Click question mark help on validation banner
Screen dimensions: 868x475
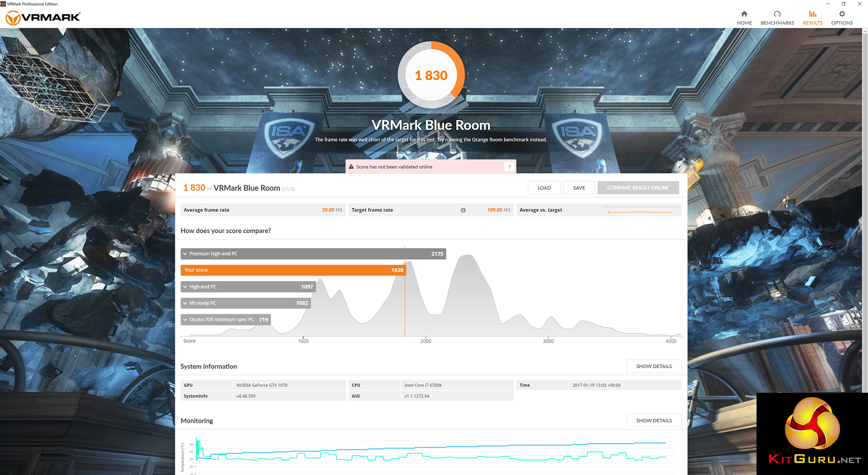coord(509,167)
